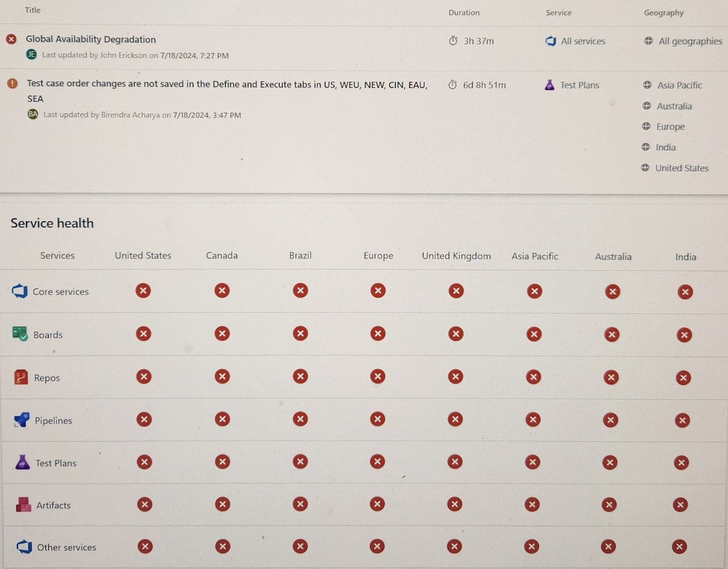728x569 pixels.
Task: Click the Geography column header
Action: click(x=664, y=13)
